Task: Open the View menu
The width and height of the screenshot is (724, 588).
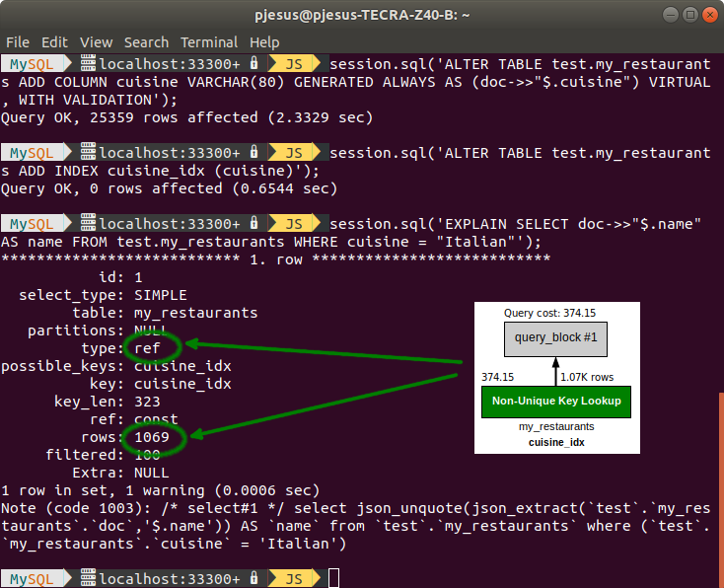Action: pyautogui.click(x=96, y=42)
